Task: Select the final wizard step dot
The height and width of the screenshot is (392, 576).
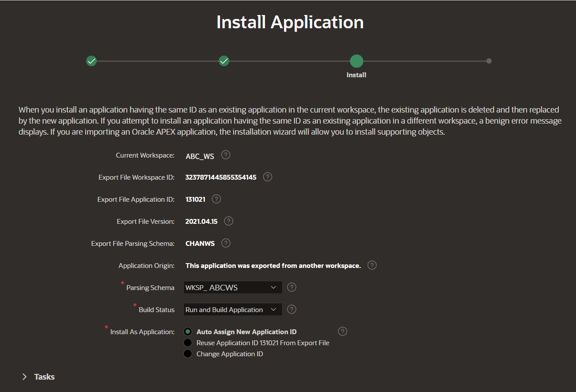Action: click(489, 61)
